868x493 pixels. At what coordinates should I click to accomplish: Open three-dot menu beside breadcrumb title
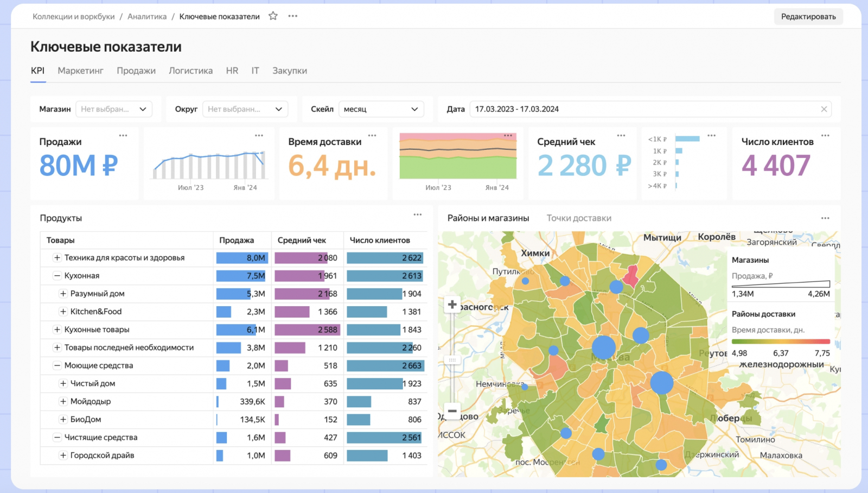293,16
